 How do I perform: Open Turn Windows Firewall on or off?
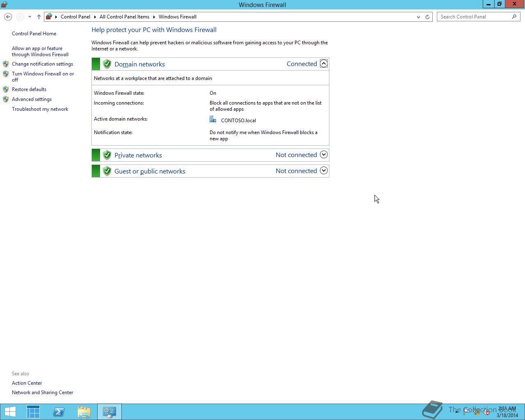click(43, 77)
